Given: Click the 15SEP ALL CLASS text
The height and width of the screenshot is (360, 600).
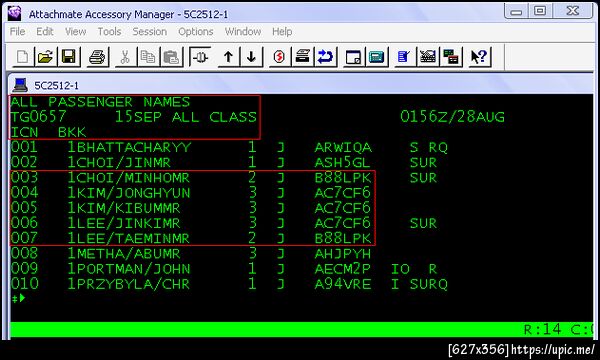Looking at the screenshot, I should [186, 117].
